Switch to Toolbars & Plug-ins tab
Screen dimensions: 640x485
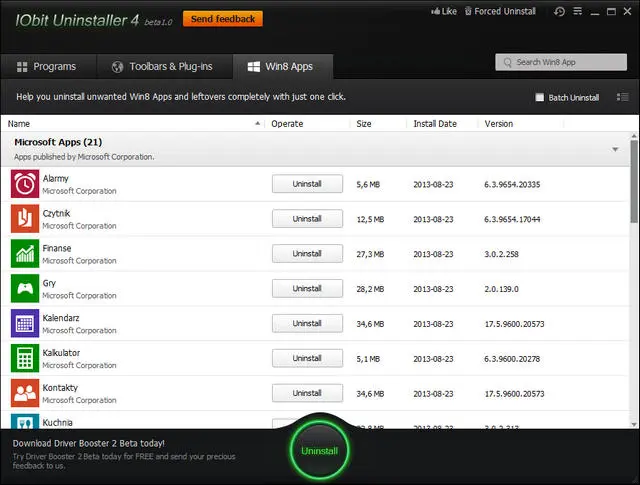pos(162,67)
